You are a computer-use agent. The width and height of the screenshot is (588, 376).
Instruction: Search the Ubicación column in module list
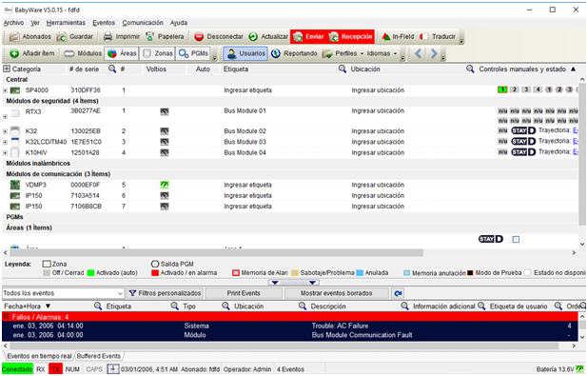(470, 69)
